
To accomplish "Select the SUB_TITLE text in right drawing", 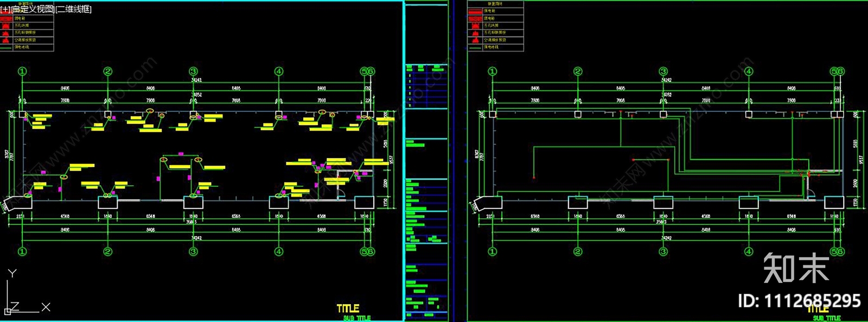I will click(x=826, y=318).
